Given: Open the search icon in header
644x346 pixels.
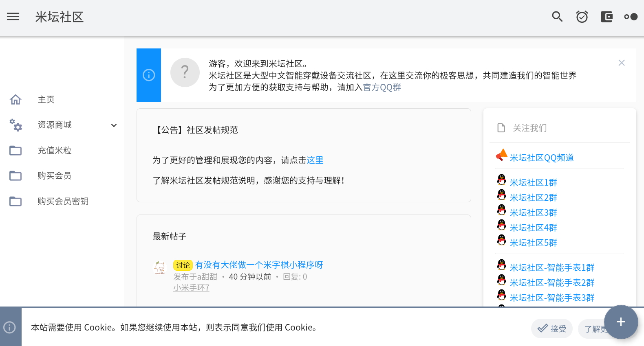Looking at the screenshot, I should (x=557, y=17).
